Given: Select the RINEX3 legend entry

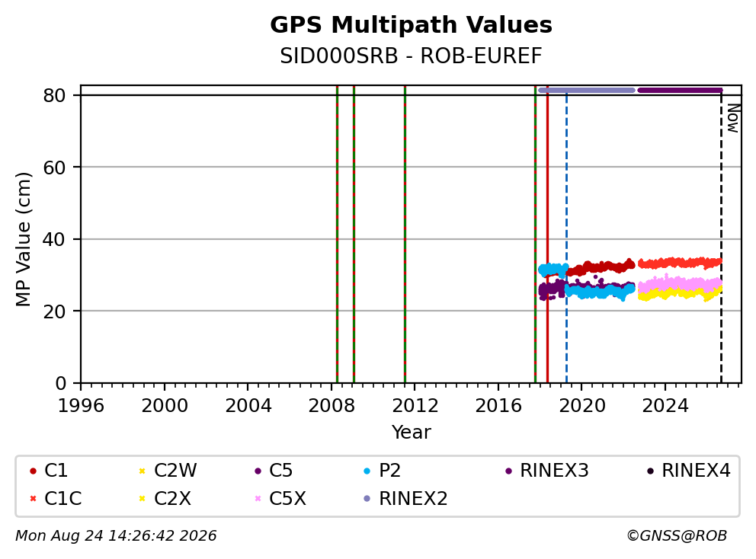Looking at the screenshot, I should coord(546,471).
